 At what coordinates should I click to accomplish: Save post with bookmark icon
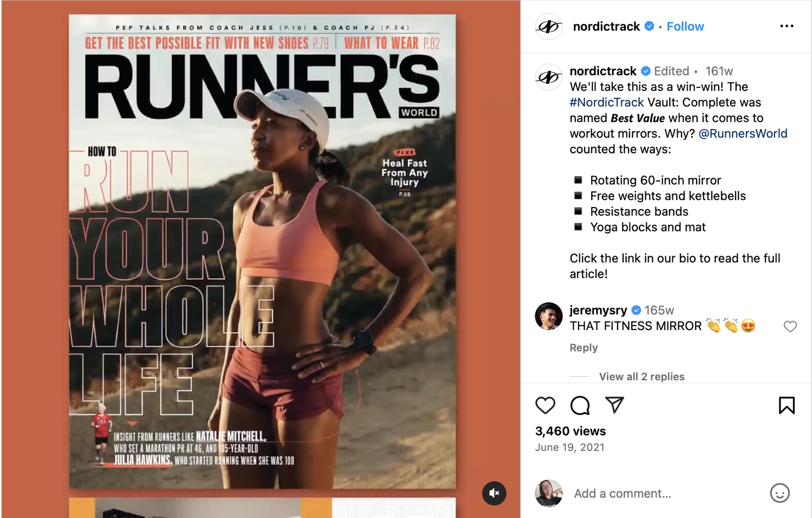787,405
